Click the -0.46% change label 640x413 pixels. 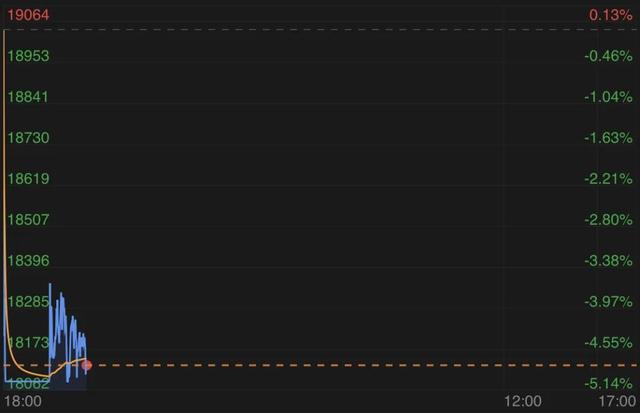608,56
